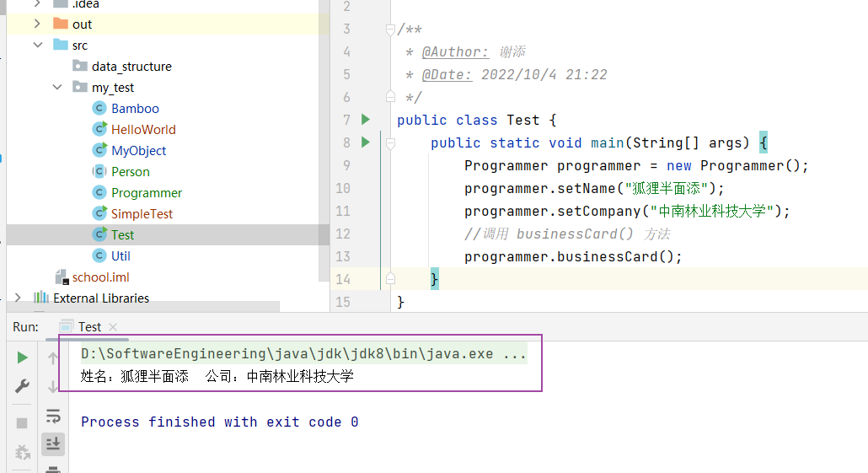Image resolution: width=868 pixels, height=473 pixels.
Task: Open the data_structure package
Action: coord(131,67)
